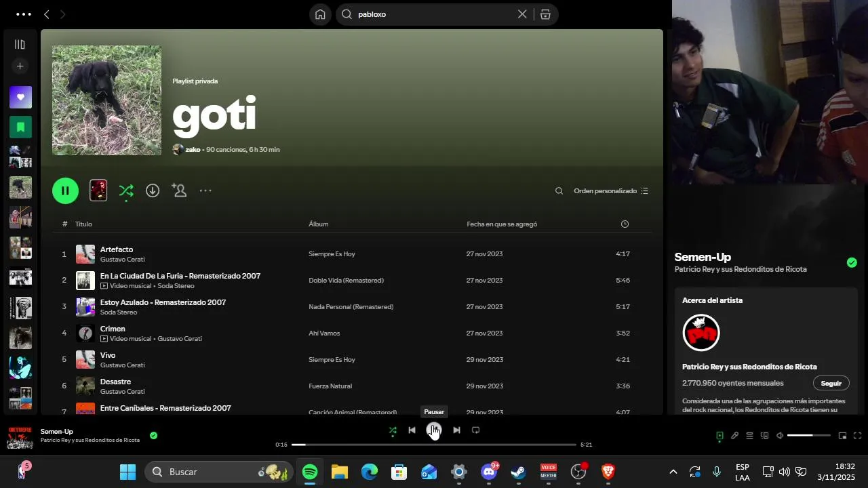Open more options for goti playlist

(x=205, y=190)
